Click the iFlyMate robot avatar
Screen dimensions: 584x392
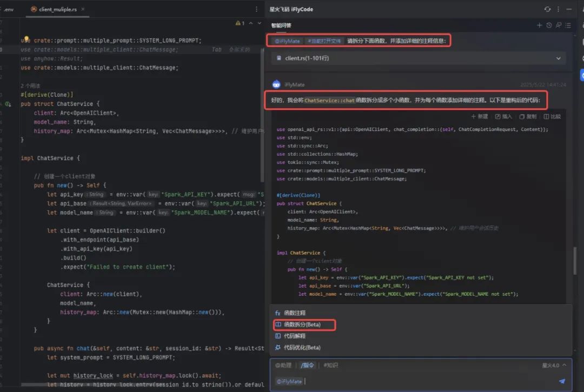[276, 84]
